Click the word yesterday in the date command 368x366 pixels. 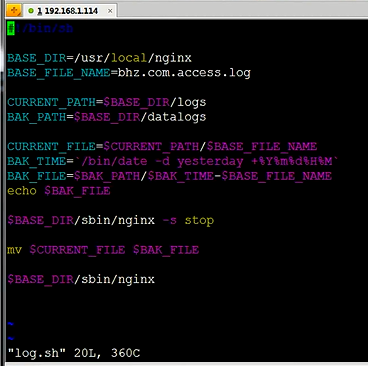click(210, 162)
